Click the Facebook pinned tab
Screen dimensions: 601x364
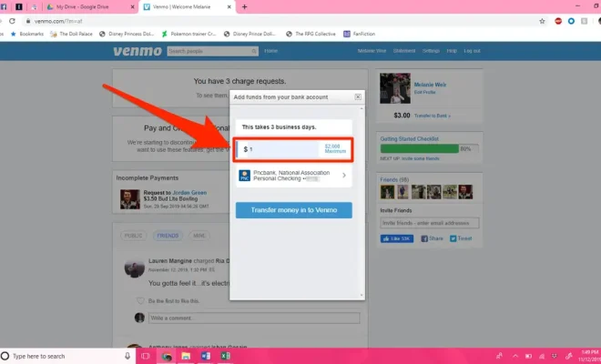(x=4, y=7)
